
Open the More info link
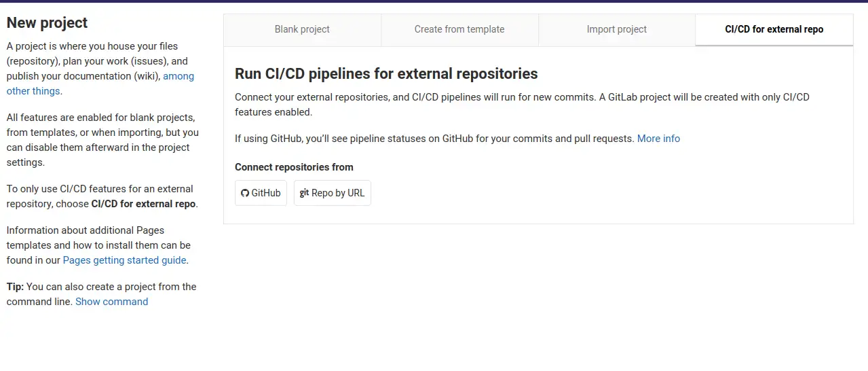point(658,139)
